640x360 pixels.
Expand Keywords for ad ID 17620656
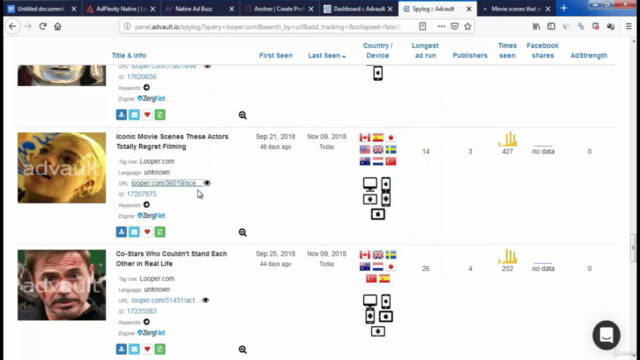click(147, 87)
